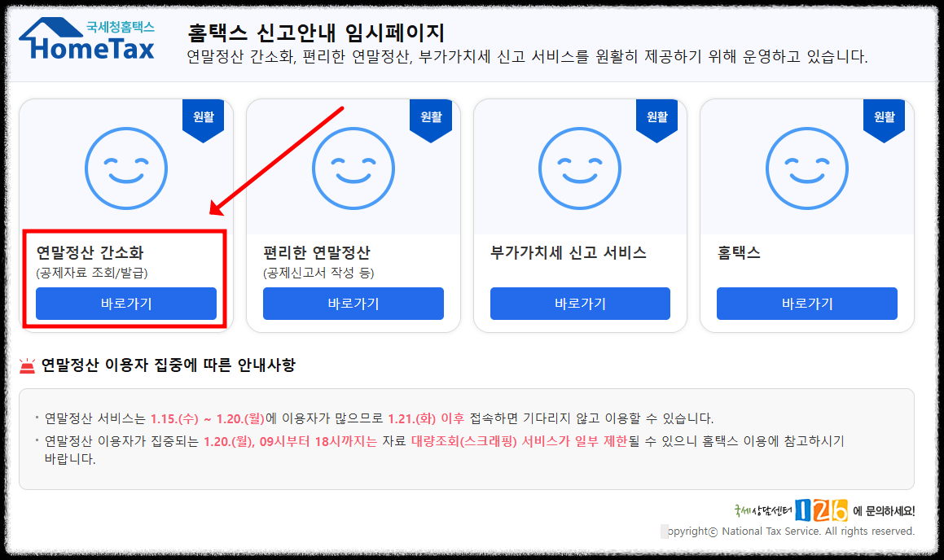944x560 pixels.
Task: Open 편리한 연말정산 via its 바로가기 button
Action: (x=353, y=304)
